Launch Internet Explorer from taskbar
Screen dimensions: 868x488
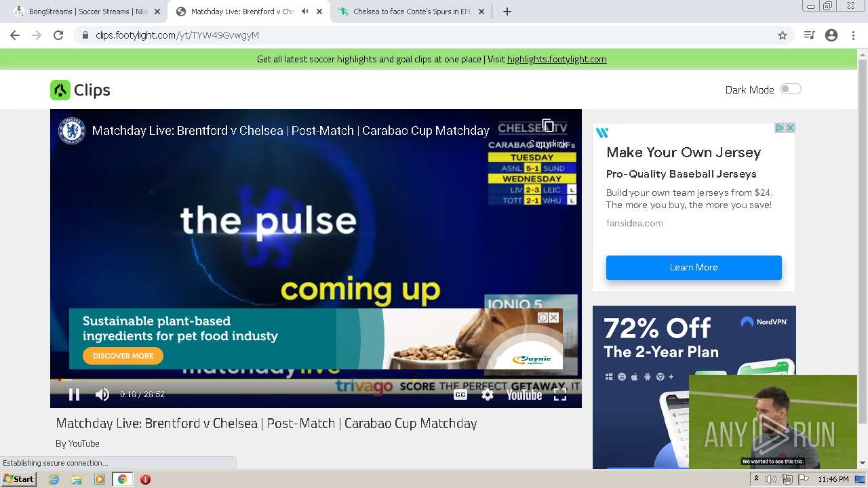click(54, 479)
